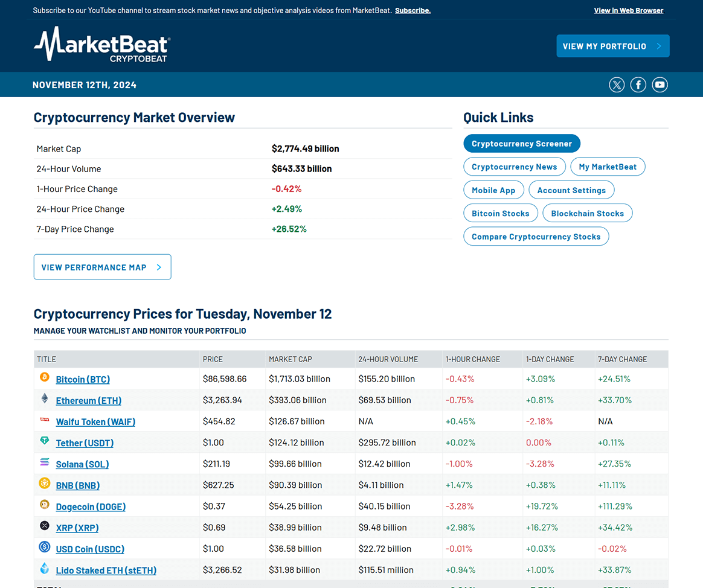
Task: Open Compare Cryptocurrency Stocks quick link
Action: [x=536, y=237]
